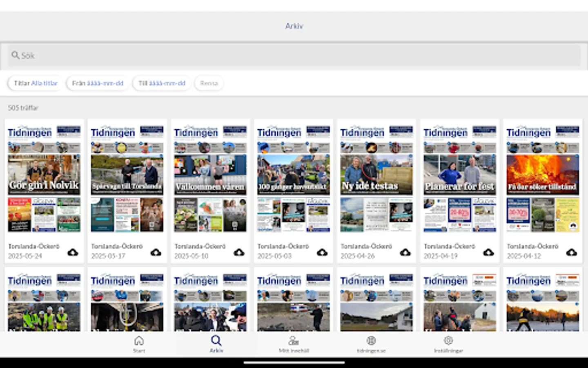Screen dimensions: 588x368
Task: Download the 2025-05-17 issue via cloud icon
Action: (156, 252)
